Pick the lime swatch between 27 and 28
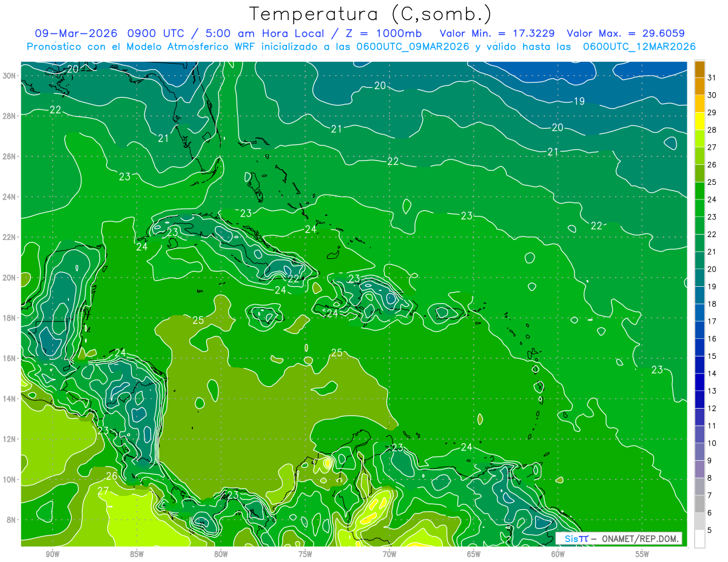This screenshot has width=728, height=562. (x=699, y=139)
